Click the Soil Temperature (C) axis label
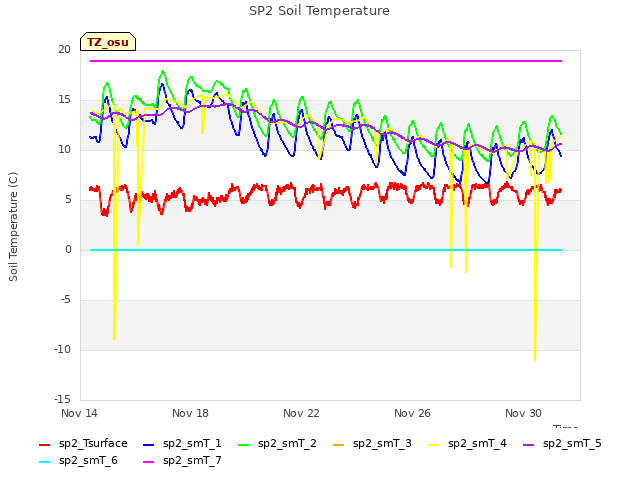 [x=13, y=227]
